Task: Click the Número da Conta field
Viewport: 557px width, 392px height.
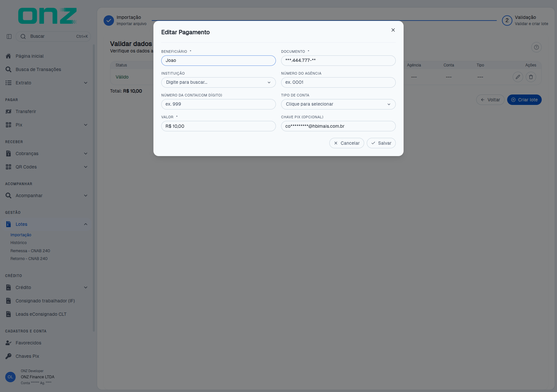Action: (219, 104)
